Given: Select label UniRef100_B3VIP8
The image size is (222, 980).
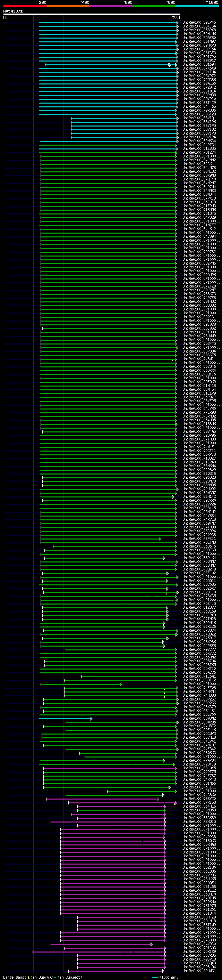Looking at the screenshot, I should [199, 133].
